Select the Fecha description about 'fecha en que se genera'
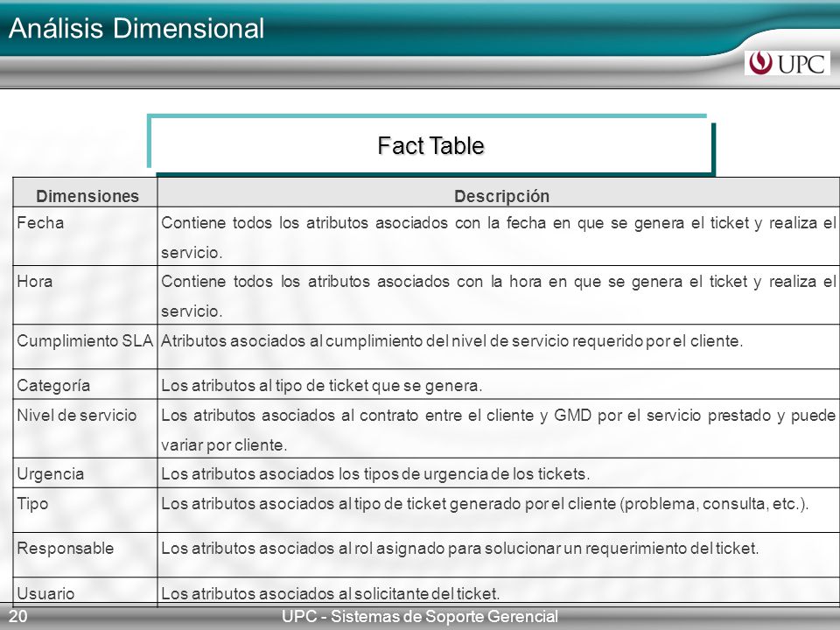This screenshot has width=840, height=630. pyautogui.click(x=498, y=237)
